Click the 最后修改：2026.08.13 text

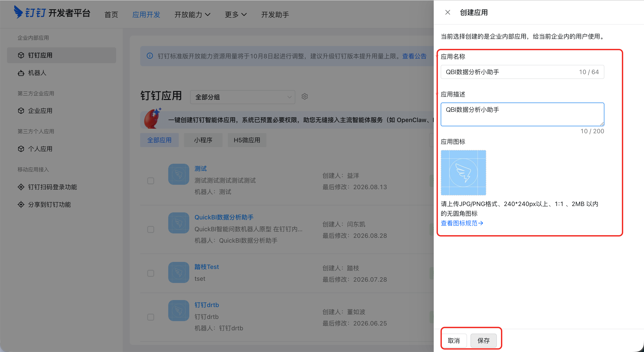click(x=354, y=187)
